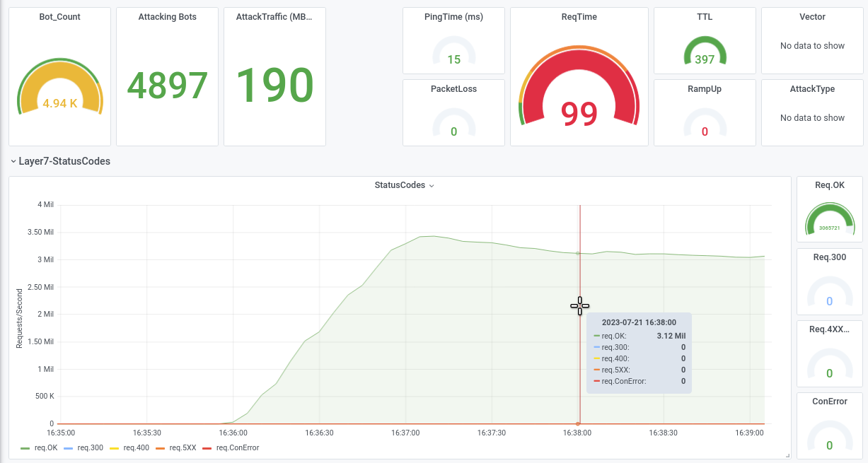Image resolution: width=868 pixels, height=463 pixels.
Task: Click the ConError gauge value 0
Action: click(830, 445)
